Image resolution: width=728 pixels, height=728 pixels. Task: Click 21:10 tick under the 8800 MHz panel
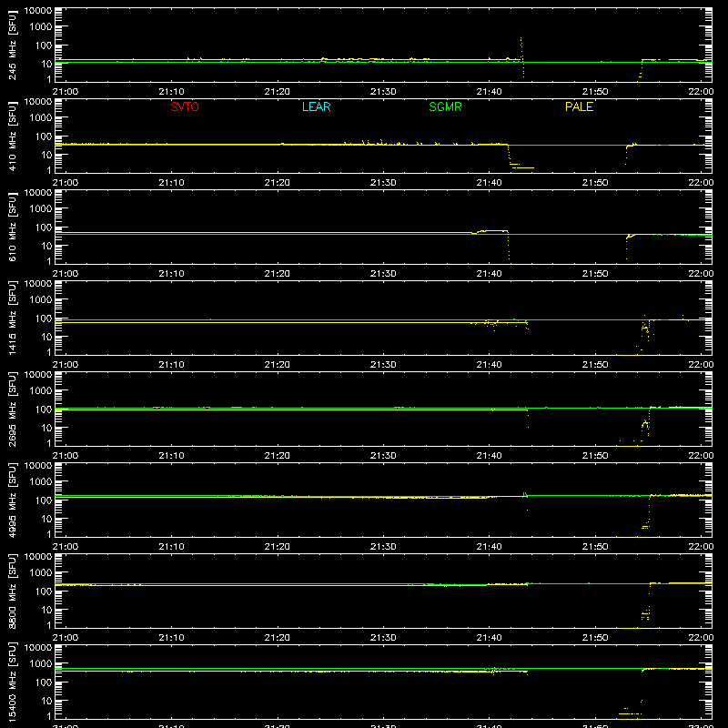171,638
